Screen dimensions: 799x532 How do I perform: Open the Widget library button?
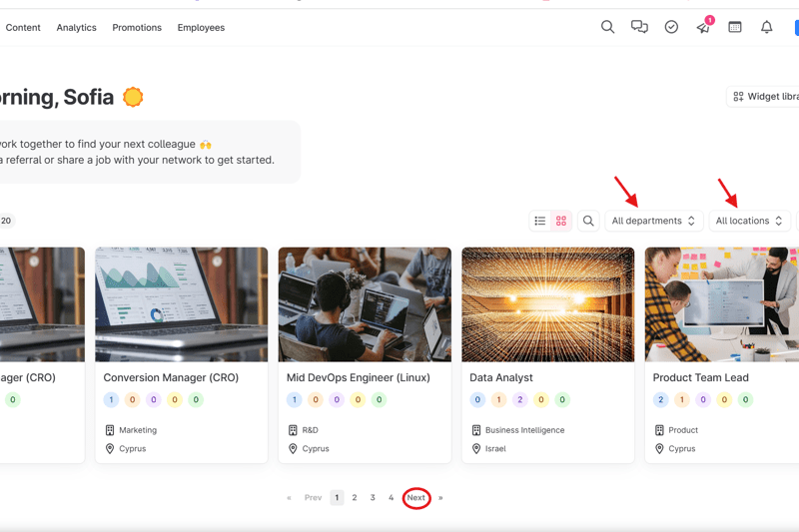764,96
